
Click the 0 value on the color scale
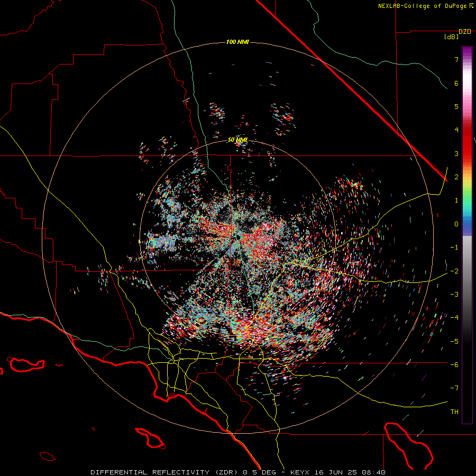click(x=456, y=224)
